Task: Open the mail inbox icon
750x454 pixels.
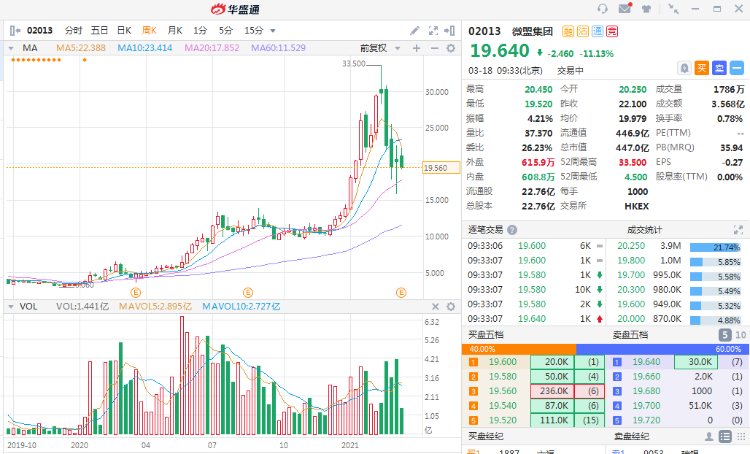Action: coord(625,9)
